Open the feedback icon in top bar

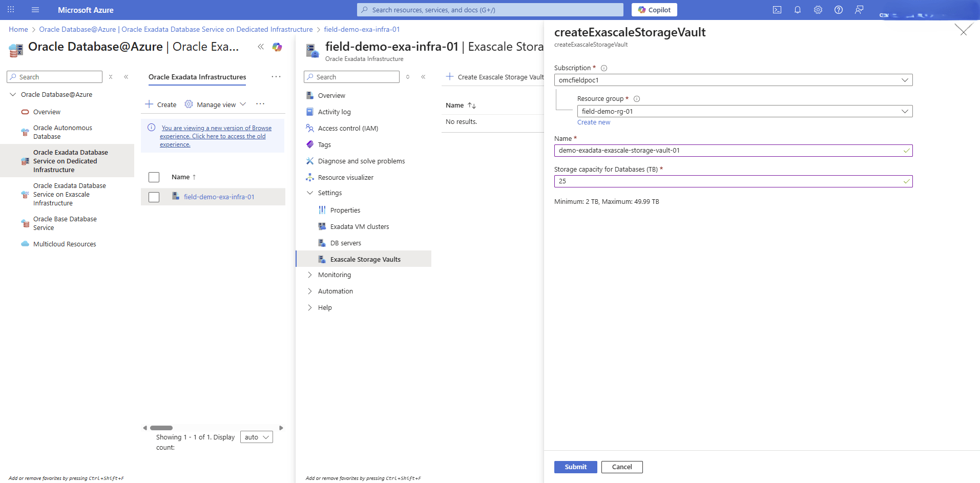[859, 10]
